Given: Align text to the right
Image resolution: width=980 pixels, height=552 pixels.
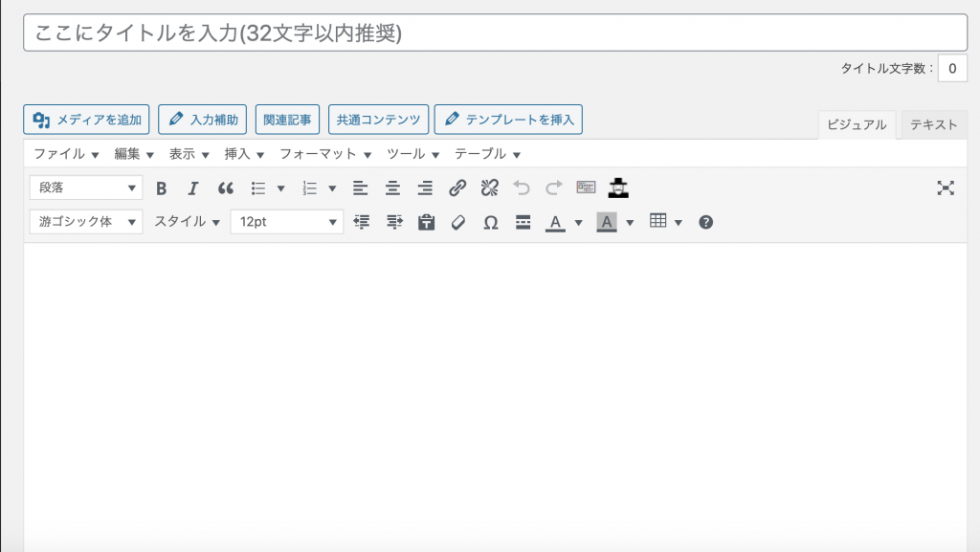Looking at the screenshot, I should [425, 188].
